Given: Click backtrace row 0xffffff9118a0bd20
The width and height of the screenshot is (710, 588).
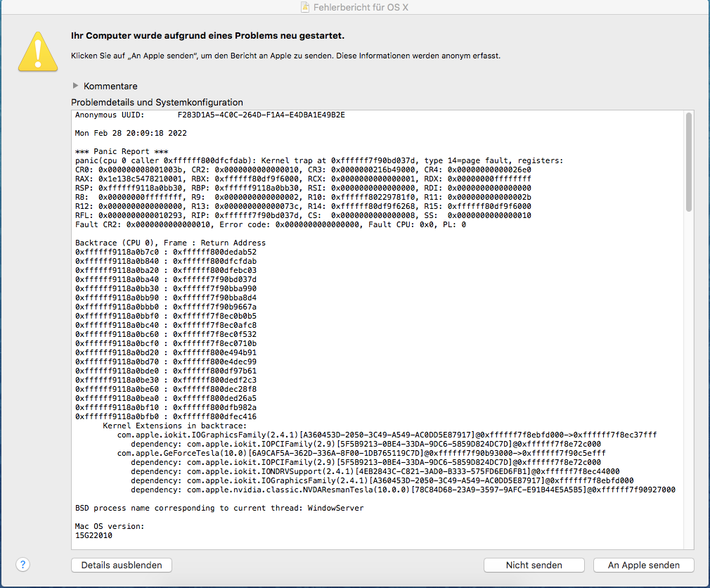Looking at the screenshot, I should pyautogui.click(x=166, y=352).
